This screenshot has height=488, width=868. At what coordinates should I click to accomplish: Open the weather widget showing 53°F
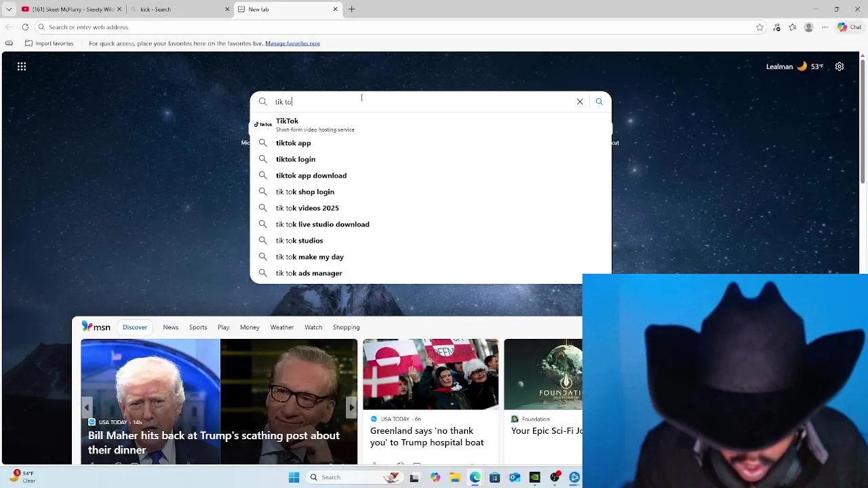[795, 66]
